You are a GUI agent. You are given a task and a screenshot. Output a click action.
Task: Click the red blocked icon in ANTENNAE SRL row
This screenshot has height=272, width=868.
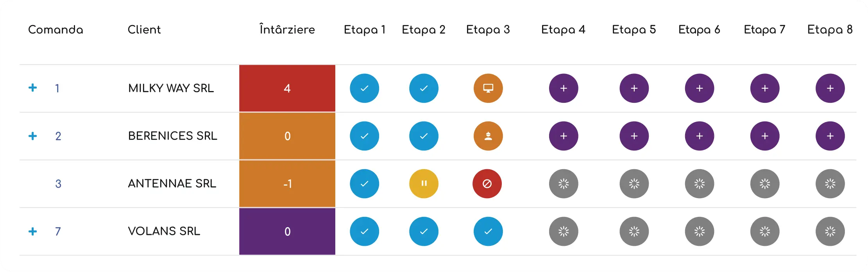(x=487, y=184)
